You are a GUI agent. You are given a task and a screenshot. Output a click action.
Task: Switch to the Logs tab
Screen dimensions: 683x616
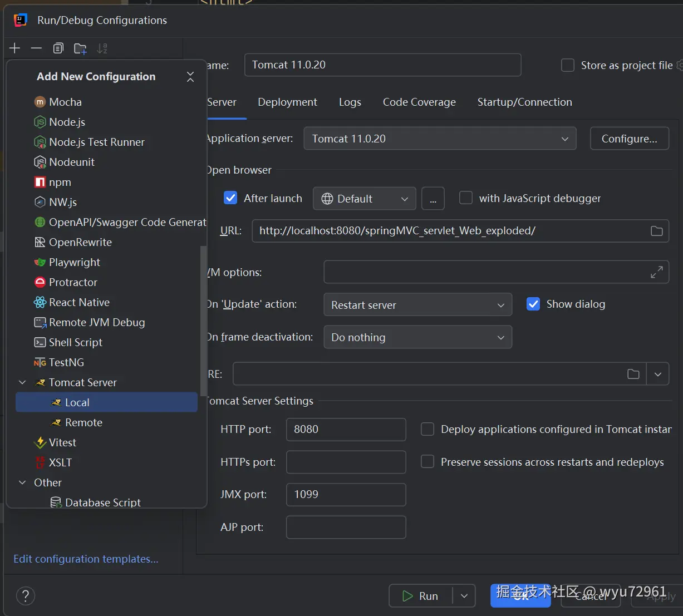pos(350,102)
